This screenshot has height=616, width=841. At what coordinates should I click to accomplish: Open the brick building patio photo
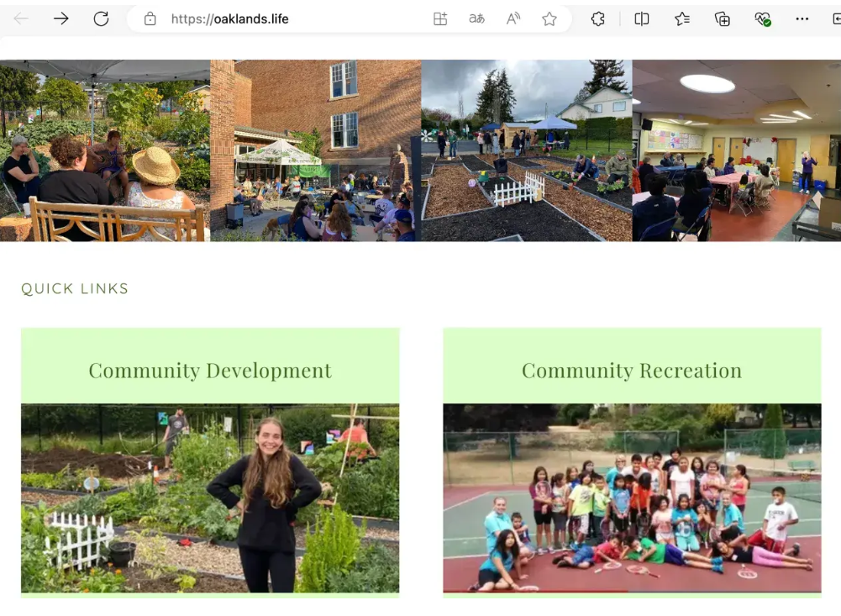point(315,150)
